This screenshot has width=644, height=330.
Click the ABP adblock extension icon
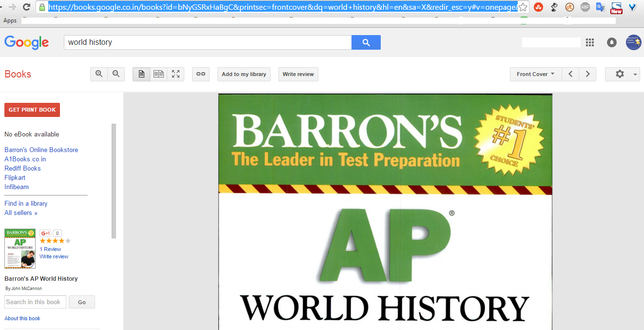tap(585, 7)
